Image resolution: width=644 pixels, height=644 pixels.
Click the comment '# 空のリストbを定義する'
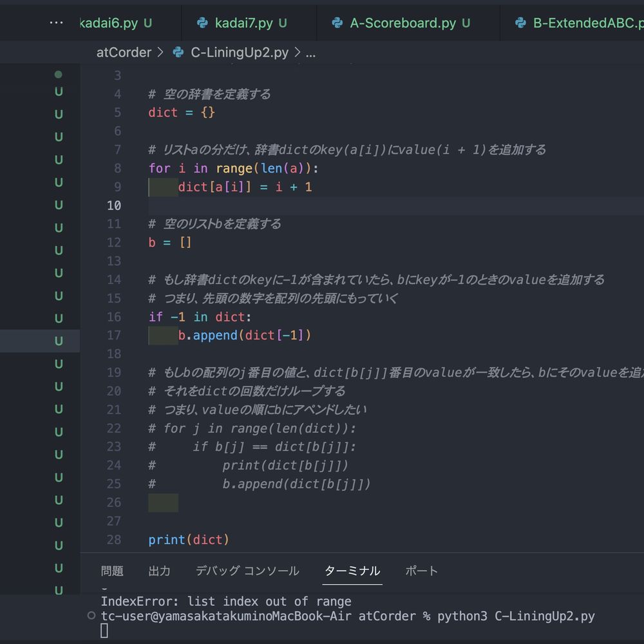[x=215, y=224]
